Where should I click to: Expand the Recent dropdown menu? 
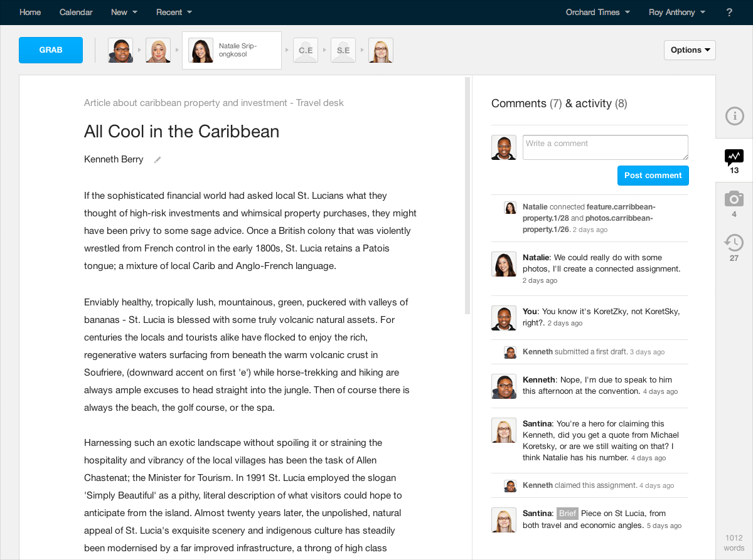(x=174, y=13)
